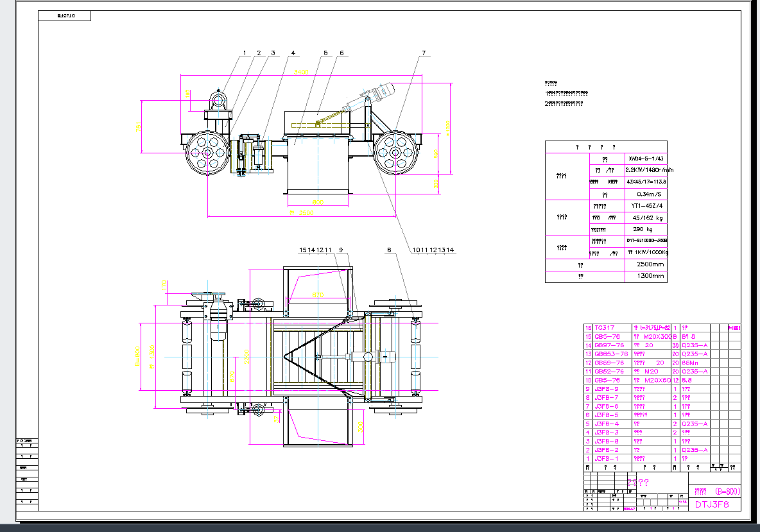The height and width of the screenshot is (532, 760).
Task: Click the 1300mm parameter value
Action: click(x=646, y=276)
